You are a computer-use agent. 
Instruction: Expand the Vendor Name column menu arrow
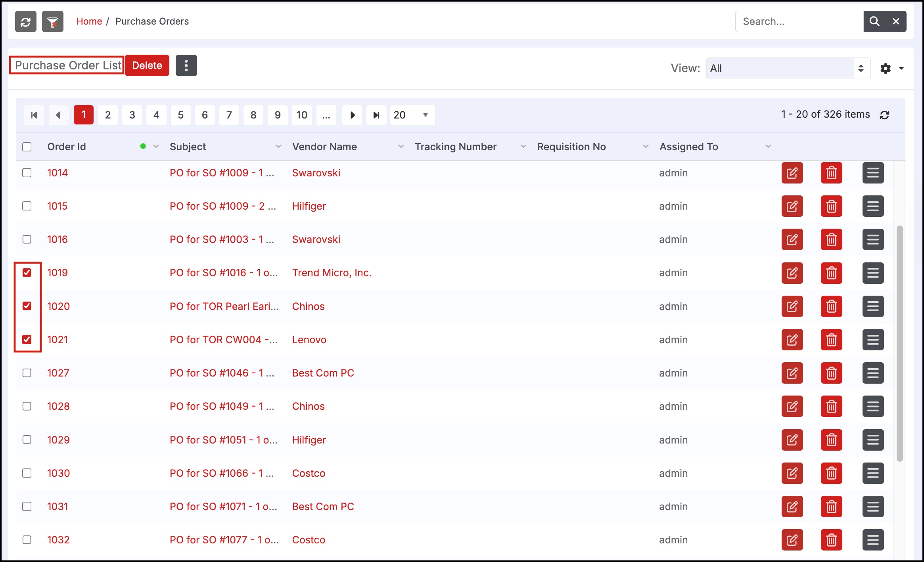click(x=401, y=147)
